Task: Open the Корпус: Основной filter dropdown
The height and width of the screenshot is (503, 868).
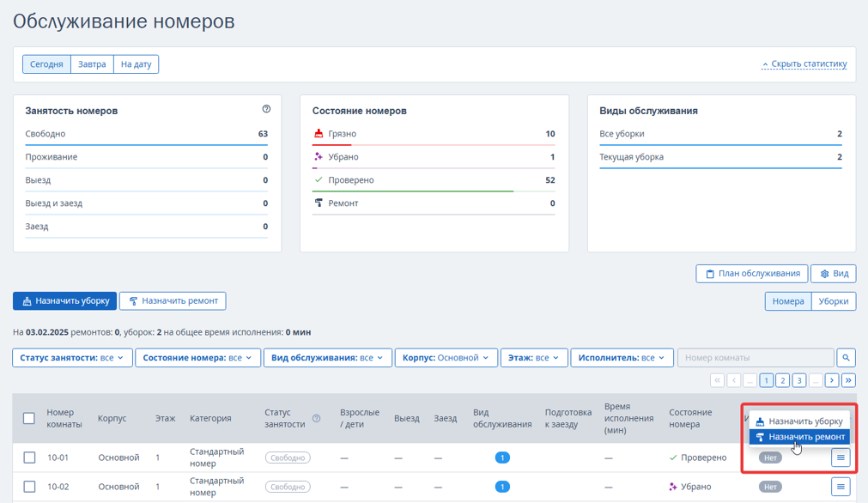Action: point(446,357)
